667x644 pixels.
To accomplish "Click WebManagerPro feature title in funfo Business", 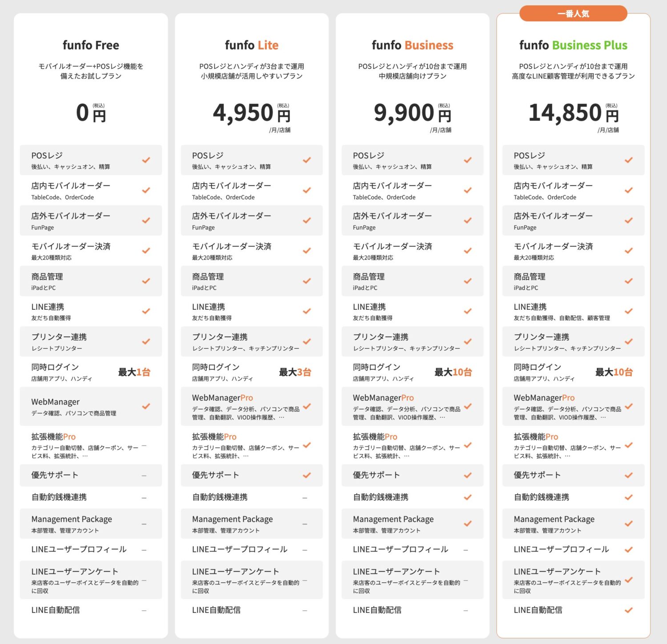I will pyautogui.click(x=383, y=398).
